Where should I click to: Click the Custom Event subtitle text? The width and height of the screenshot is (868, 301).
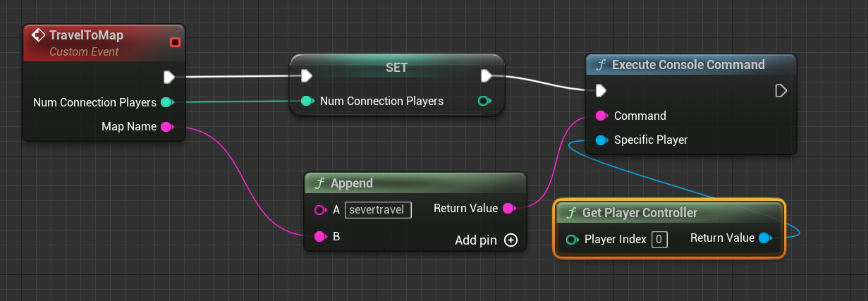pyautogui.click(x=84, y=52)
